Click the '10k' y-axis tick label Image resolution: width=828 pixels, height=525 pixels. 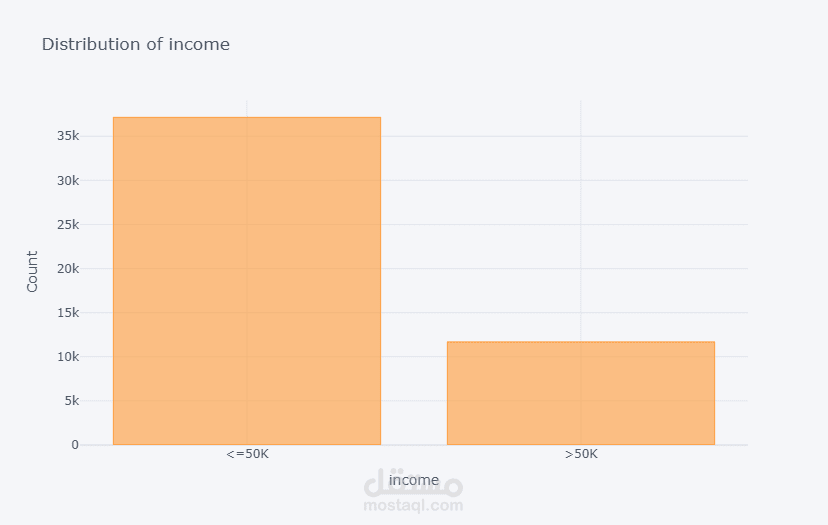(x=67, y=357)
